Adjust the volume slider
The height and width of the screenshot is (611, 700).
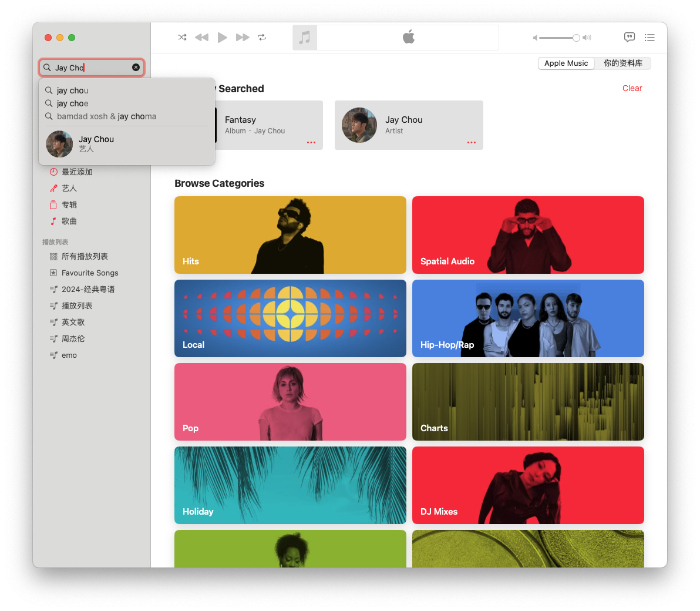(576, 38)
